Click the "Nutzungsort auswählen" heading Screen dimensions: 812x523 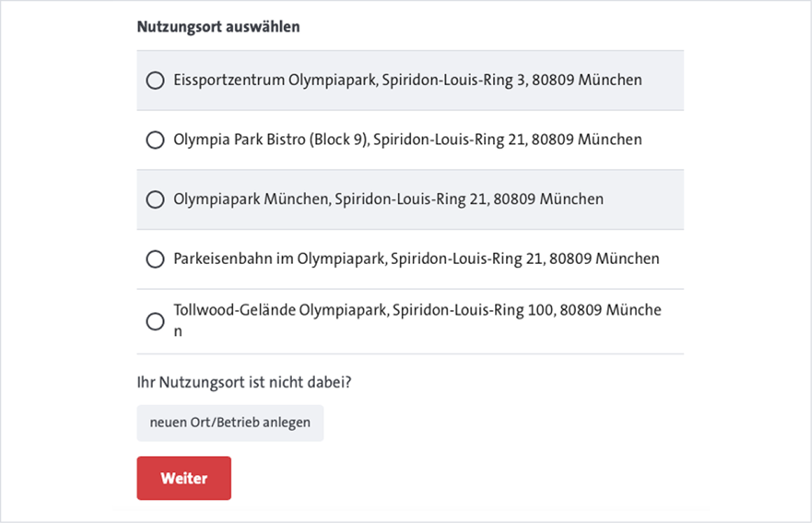217,27
